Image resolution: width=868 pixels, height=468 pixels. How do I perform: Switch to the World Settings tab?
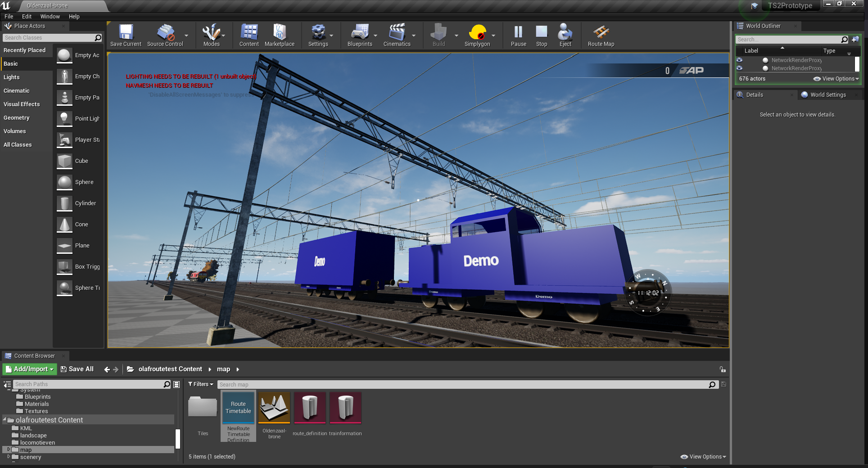click(x=827, y=95)
